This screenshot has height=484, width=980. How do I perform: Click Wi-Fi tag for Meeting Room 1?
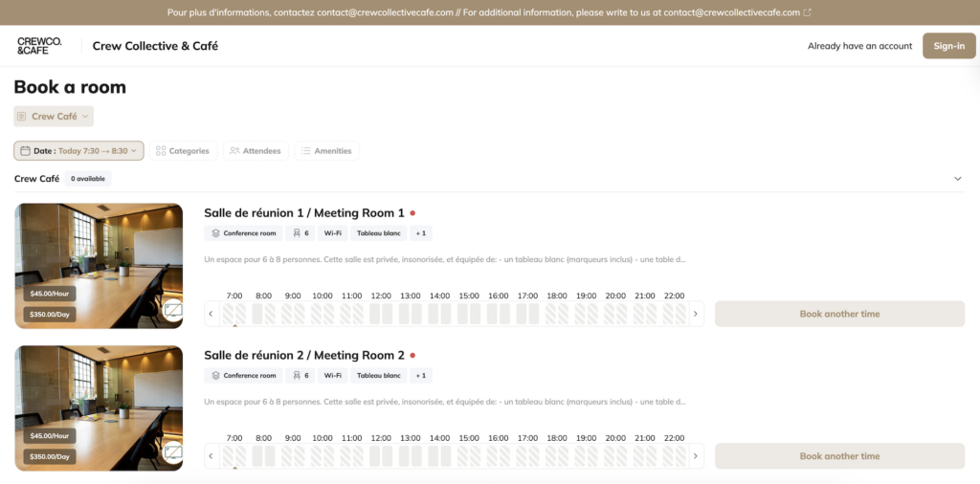[332, 233]
